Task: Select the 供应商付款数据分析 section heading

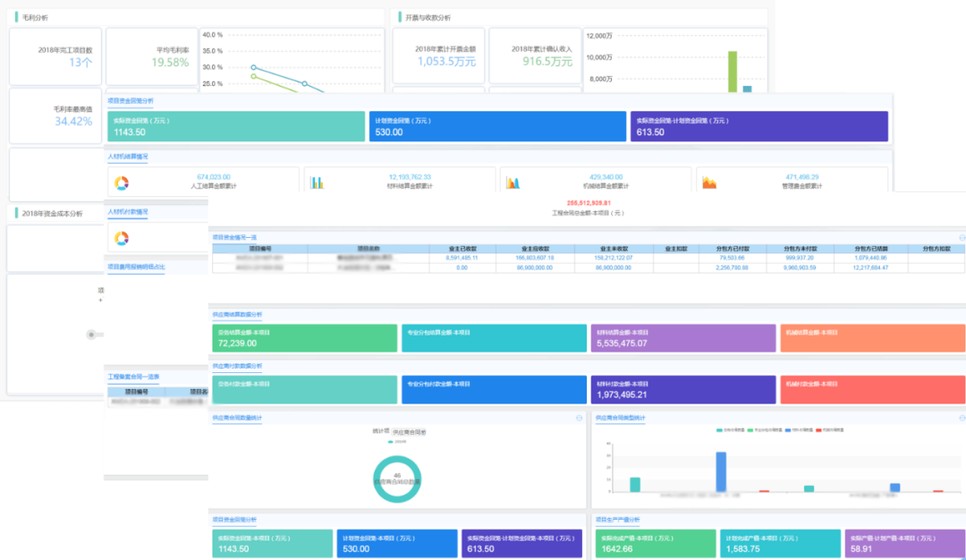Action: pos(237,366)
